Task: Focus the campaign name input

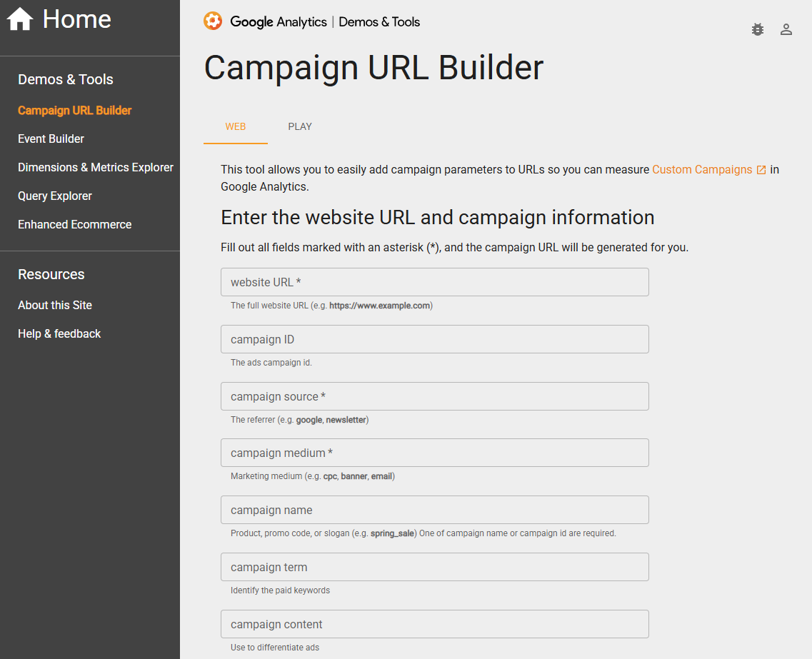Action: (x=434, y=510)
